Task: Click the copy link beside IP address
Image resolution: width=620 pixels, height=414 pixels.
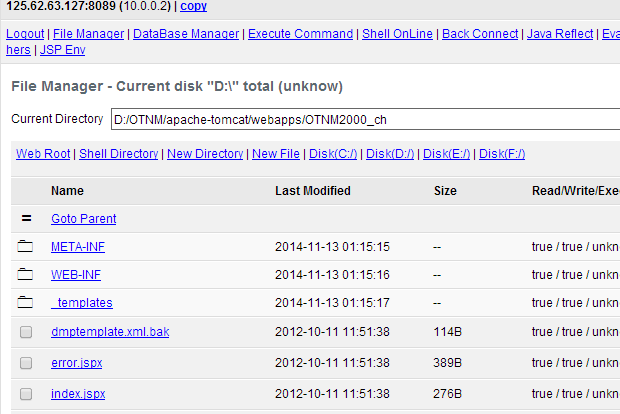Action: coord(193,6)
